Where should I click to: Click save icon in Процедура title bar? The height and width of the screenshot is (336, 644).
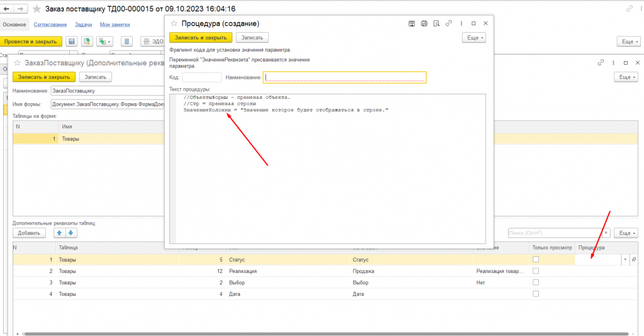tap(412, 23)
